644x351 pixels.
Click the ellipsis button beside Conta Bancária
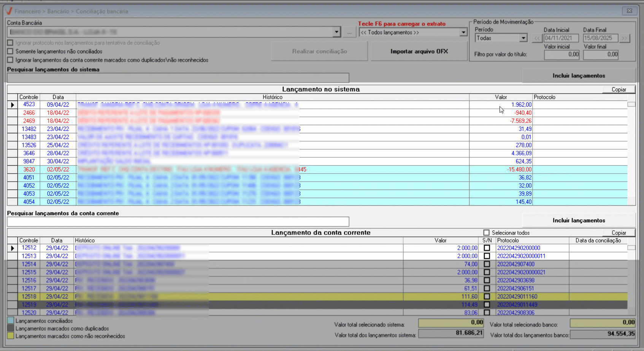coord(349,32)
